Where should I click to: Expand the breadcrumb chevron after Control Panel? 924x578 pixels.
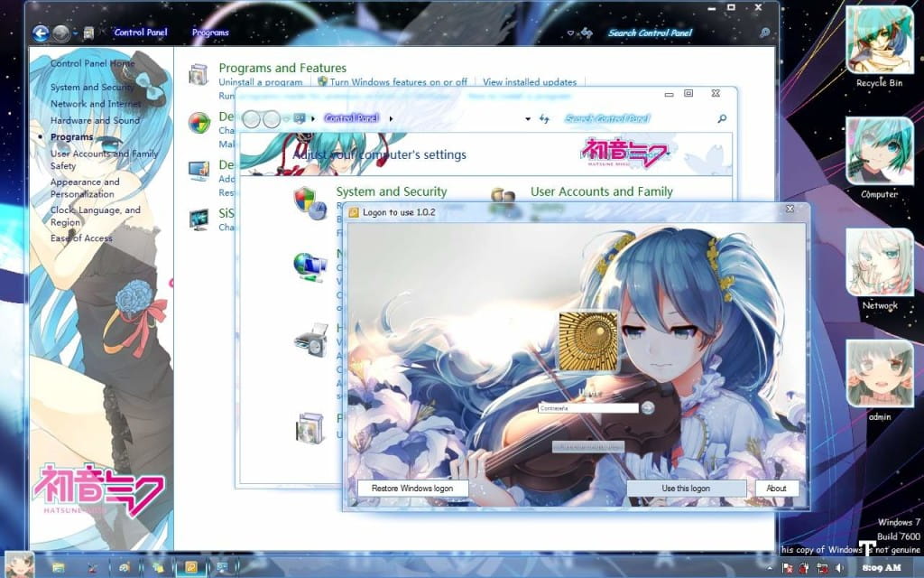390,118
